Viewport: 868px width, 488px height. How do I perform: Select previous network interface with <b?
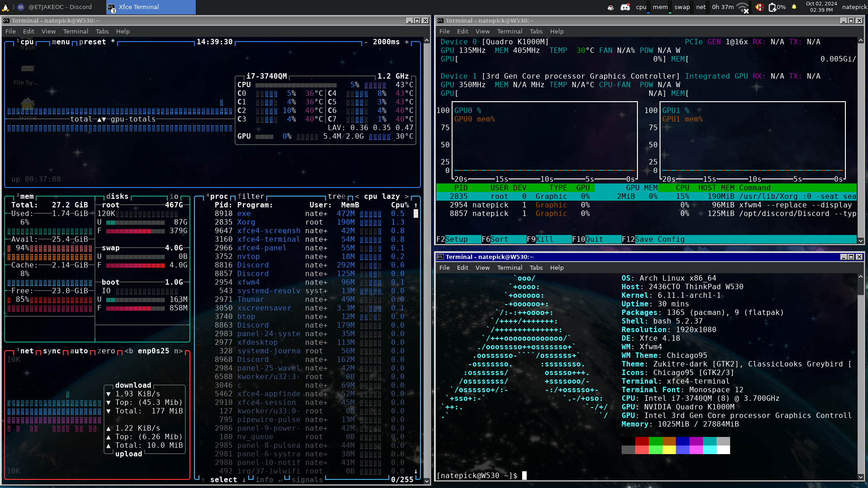click(129, 351)
